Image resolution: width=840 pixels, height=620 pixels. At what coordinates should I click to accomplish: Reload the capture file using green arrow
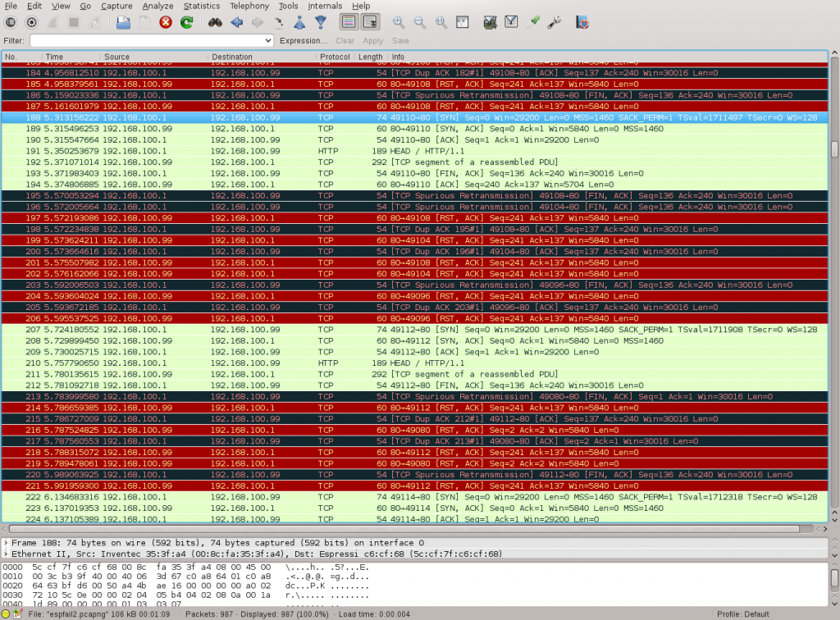(187, 22)
